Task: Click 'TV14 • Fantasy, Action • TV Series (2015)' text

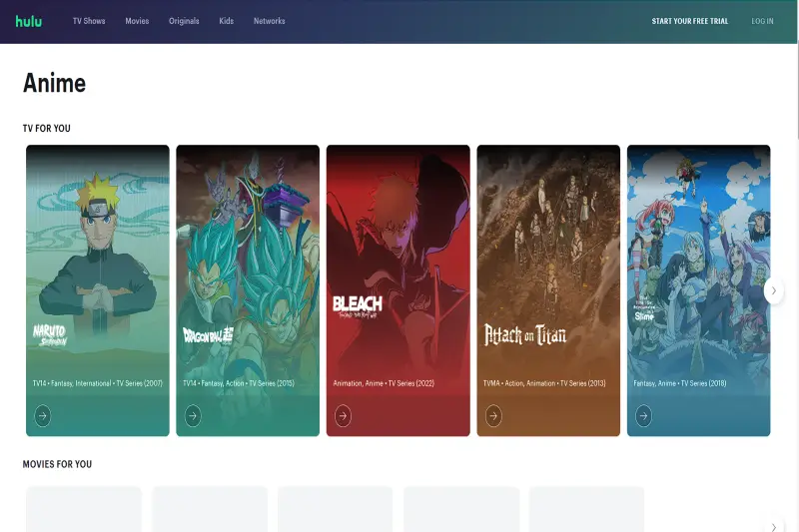Action: pos(239,383)
